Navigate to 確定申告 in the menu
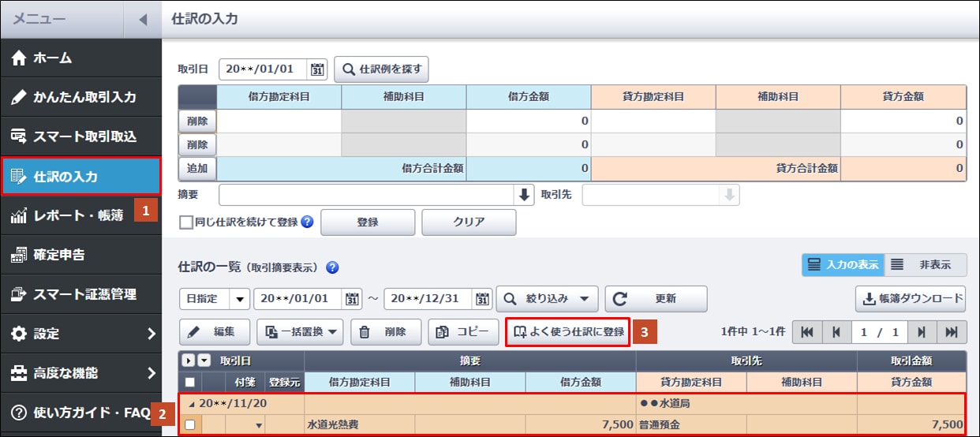The height and width of the screenshot is (437, 980). (80, 255)
